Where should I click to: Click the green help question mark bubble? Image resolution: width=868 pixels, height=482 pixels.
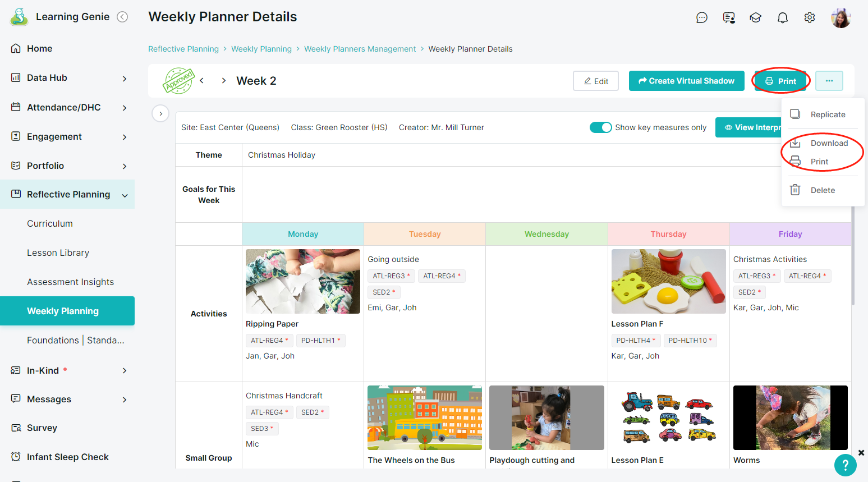[x=845, y=465]
